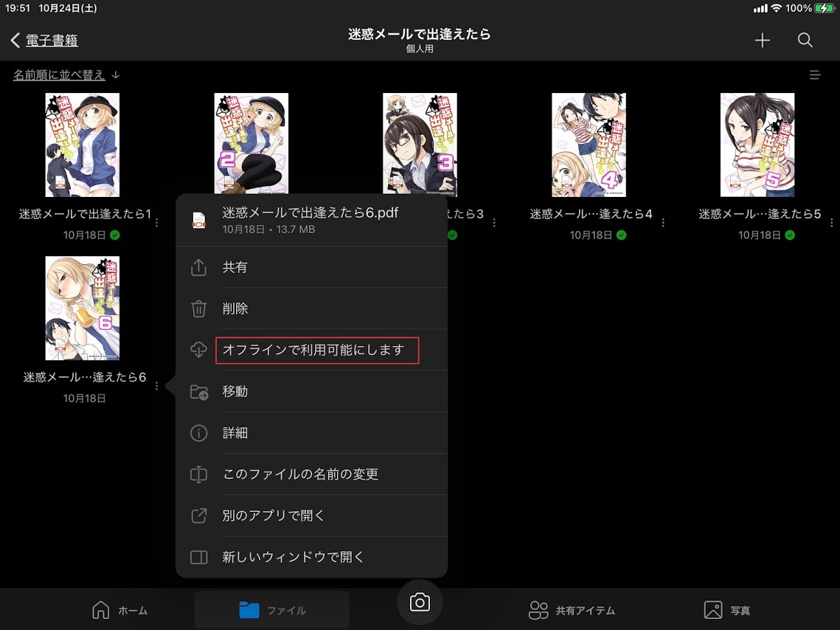Switch view with the list layout icon
Screen dimensions: 840x630
[815, 75]
